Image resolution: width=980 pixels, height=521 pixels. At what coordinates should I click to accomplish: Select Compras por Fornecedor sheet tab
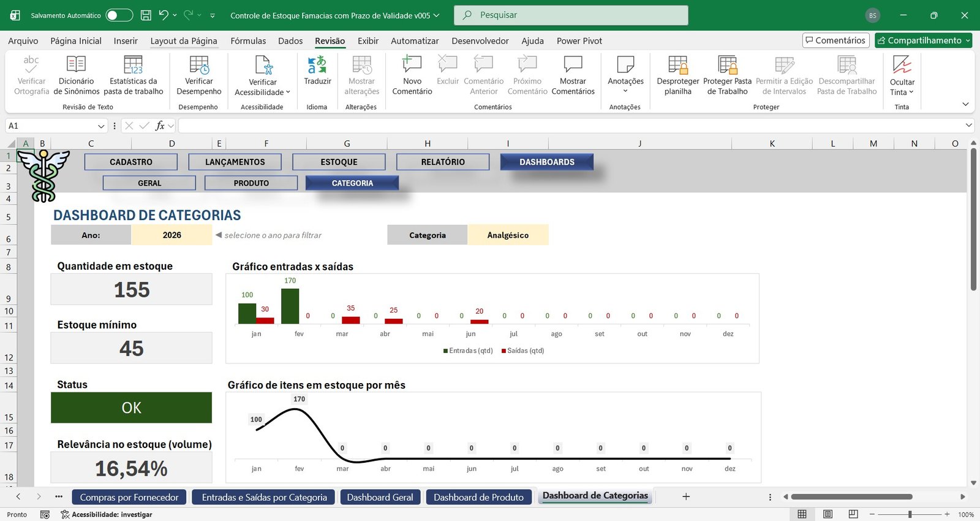(x=129, y=497)
